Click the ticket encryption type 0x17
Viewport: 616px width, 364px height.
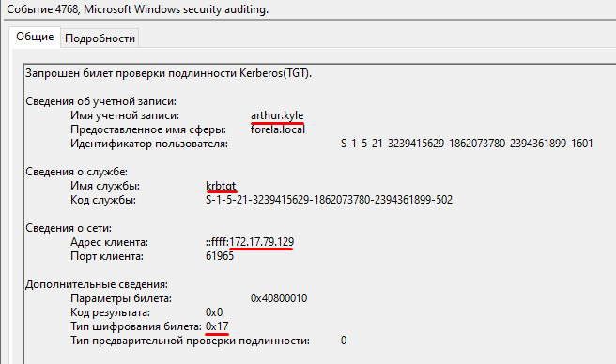click(217, 326)
